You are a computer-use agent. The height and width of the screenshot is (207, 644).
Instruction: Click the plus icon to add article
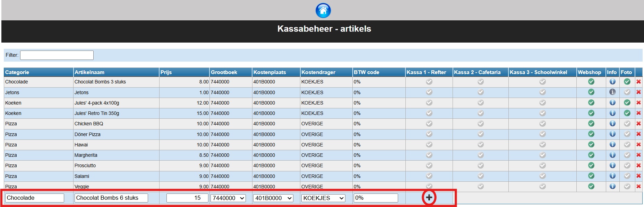pyautogui.click(x=429, y=198)
